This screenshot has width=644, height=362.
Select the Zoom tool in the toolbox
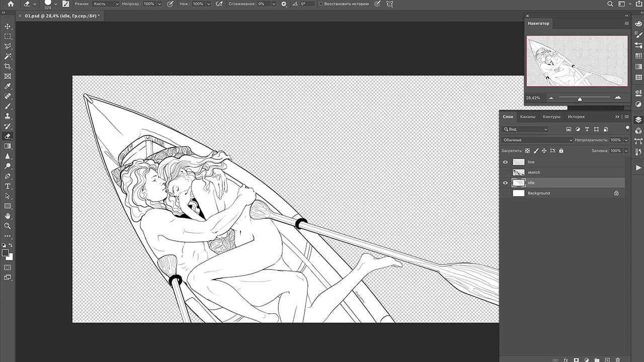click(8, 226)
